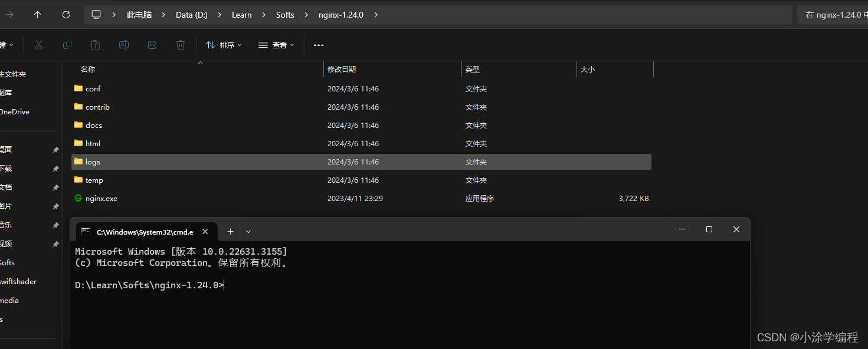
Task: Open the 查看 view dropdown
Action: [276, 45]
